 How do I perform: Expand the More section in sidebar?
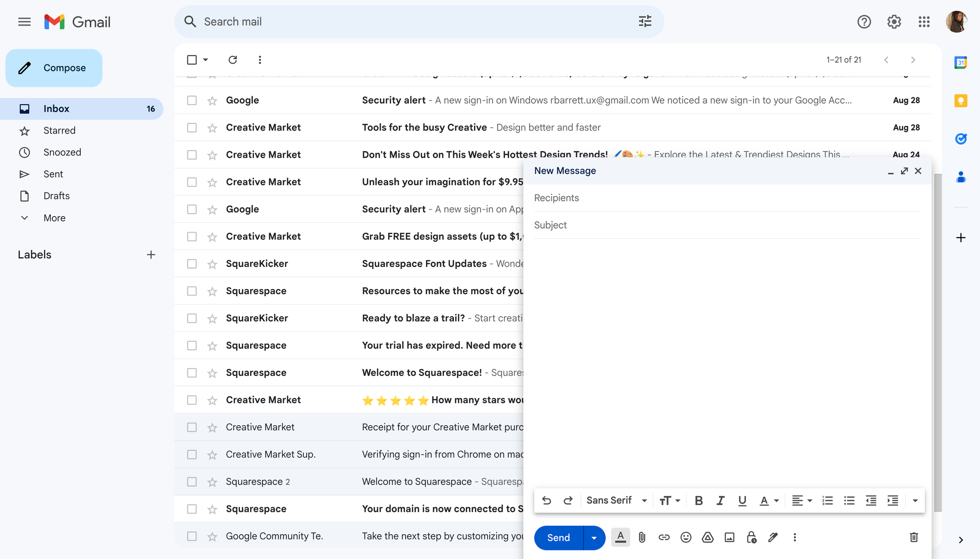point(54,218)
